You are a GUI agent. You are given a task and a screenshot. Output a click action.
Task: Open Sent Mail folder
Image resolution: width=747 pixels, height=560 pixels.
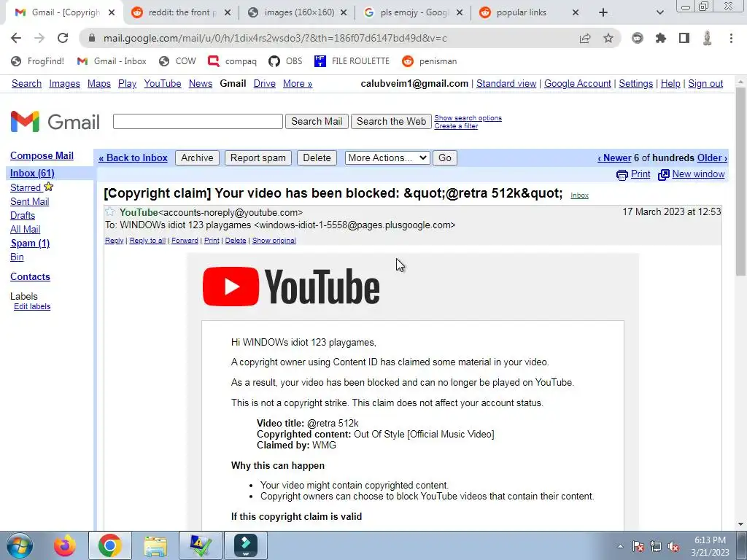coord(29,201)
